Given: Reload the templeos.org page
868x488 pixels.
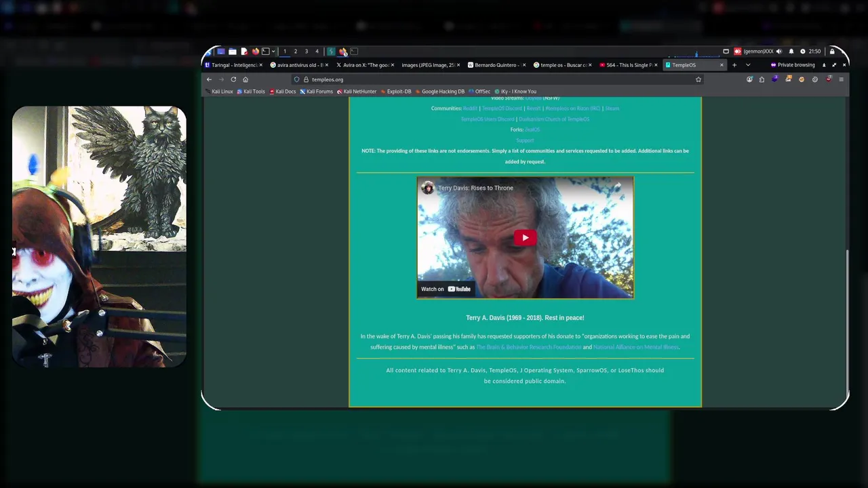Looking at the screenshot, I should pyautogui.click(x=233, y=79).
